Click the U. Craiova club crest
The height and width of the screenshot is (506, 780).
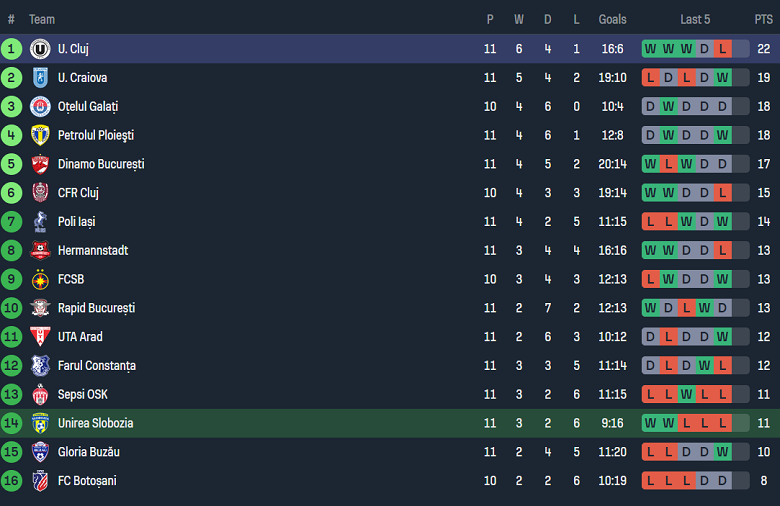tap(40, 78)
